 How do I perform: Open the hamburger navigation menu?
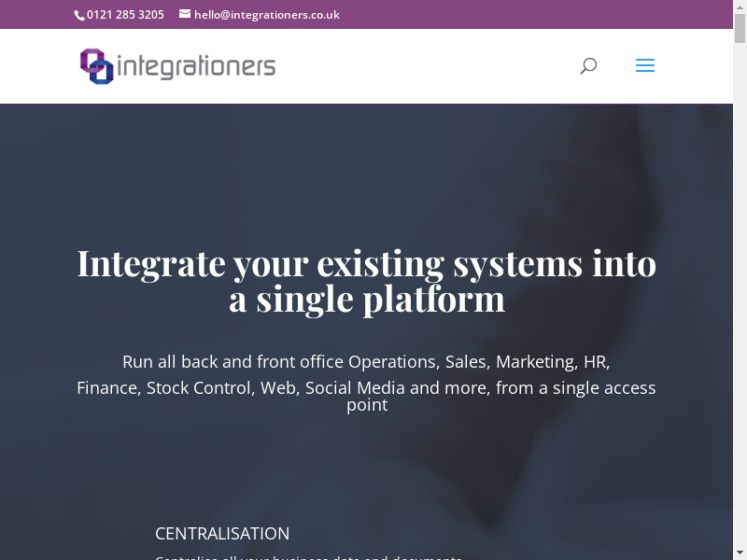tap(644, 65)
